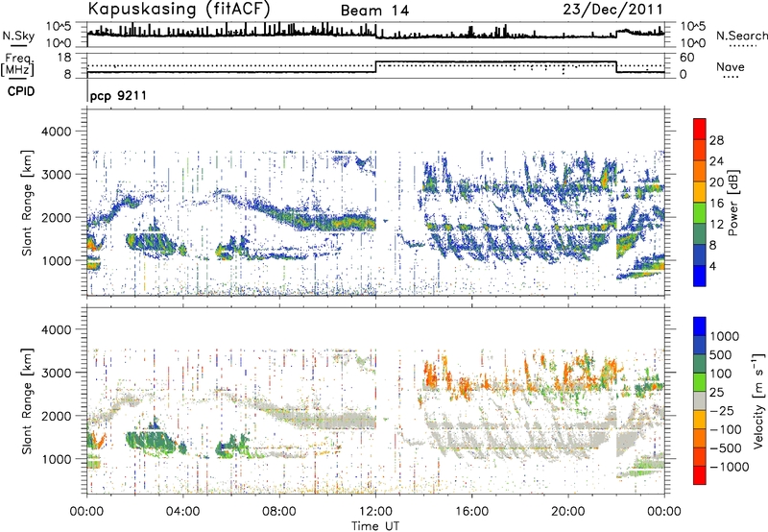768x532 pixels.
Task: Click the '04:00' time axis tick label
Action: point(182,512)
